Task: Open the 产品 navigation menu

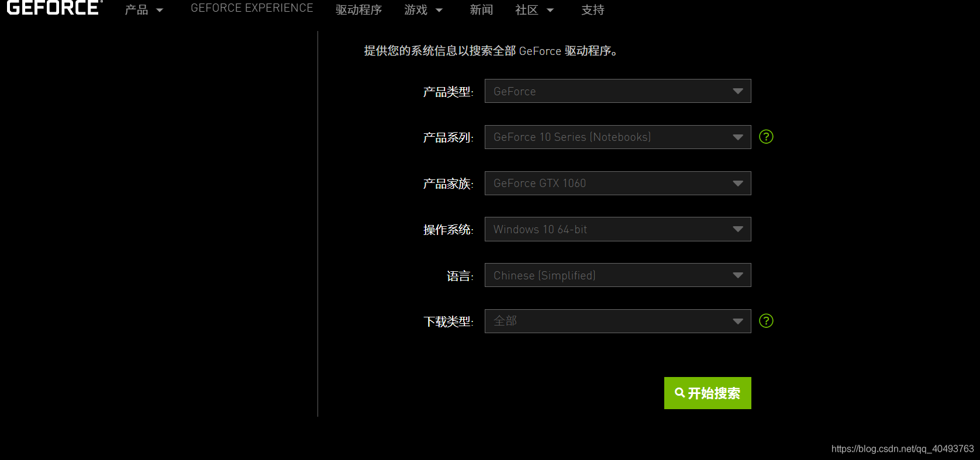Action: (144, 10)
